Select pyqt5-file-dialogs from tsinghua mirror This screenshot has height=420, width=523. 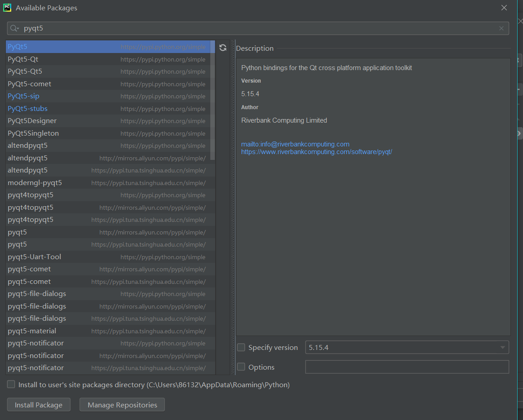111,318
